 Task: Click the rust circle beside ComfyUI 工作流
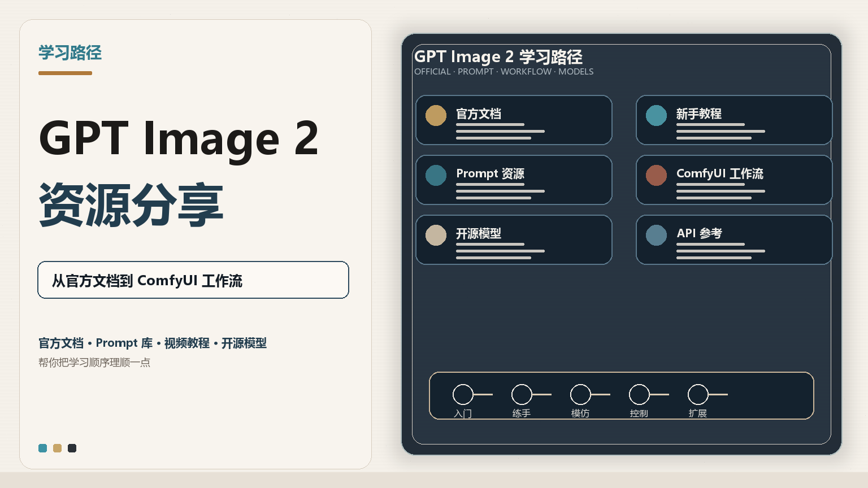coord(656,175)
